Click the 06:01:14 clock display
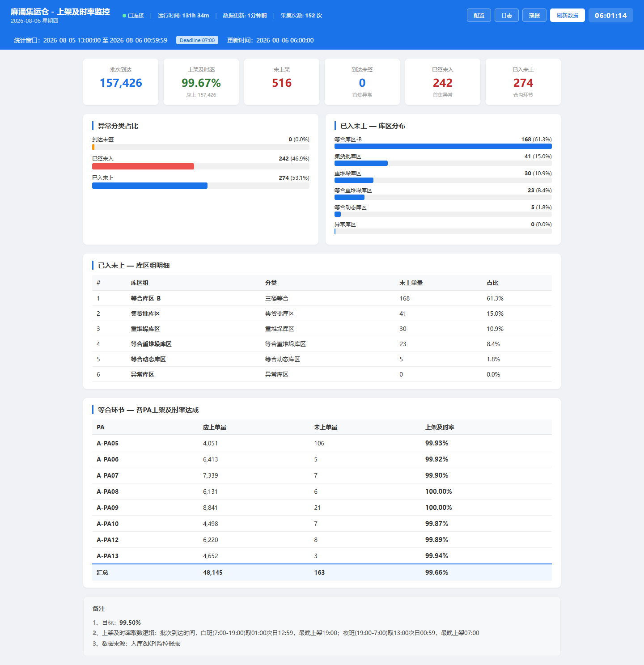Image resolution: width=644 pixels, height=665 pixels. coord(611,15)
